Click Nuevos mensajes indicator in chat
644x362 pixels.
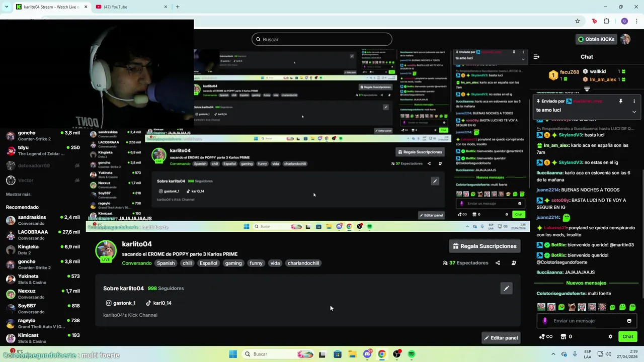(586, 283)
